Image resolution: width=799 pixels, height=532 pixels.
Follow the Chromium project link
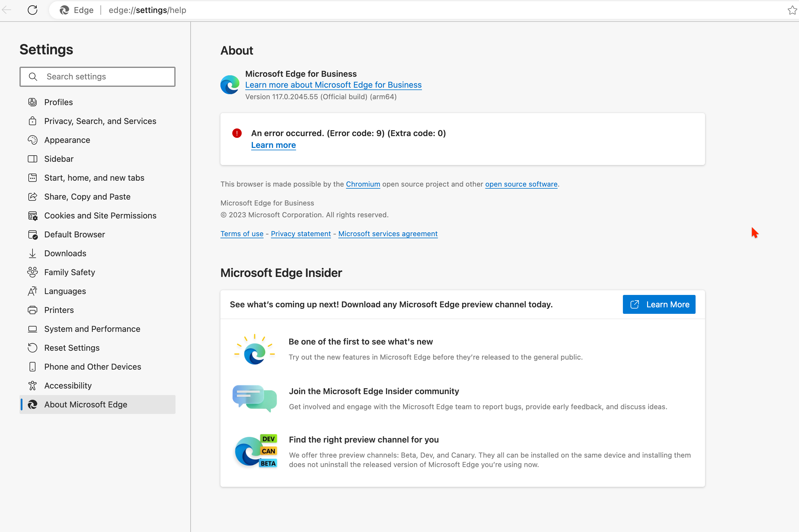coord(363,184)
